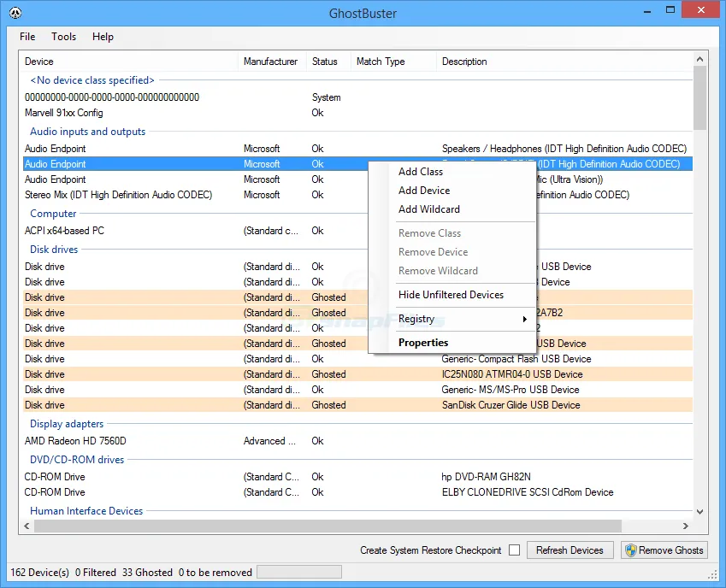Open the Help menu
The image size is (726, 588).
103,37
